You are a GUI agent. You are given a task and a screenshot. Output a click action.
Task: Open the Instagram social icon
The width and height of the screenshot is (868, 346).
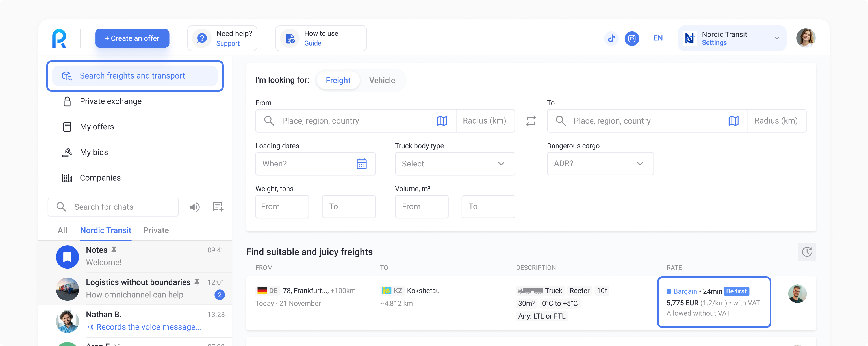click(632, 38)
